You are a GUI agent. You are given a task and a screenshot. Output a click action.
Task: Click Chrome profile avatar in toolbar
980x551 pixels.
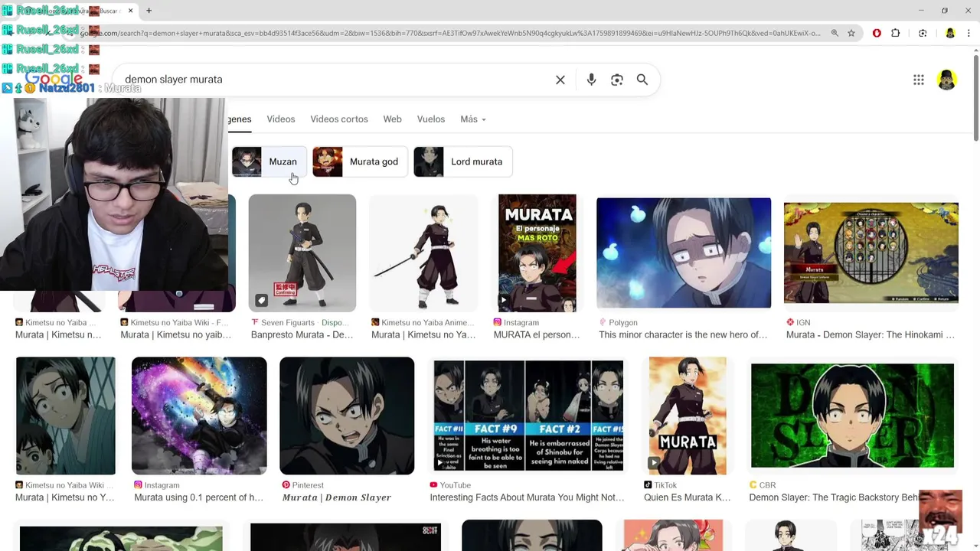pyautogui.click(x=950, y=33)
